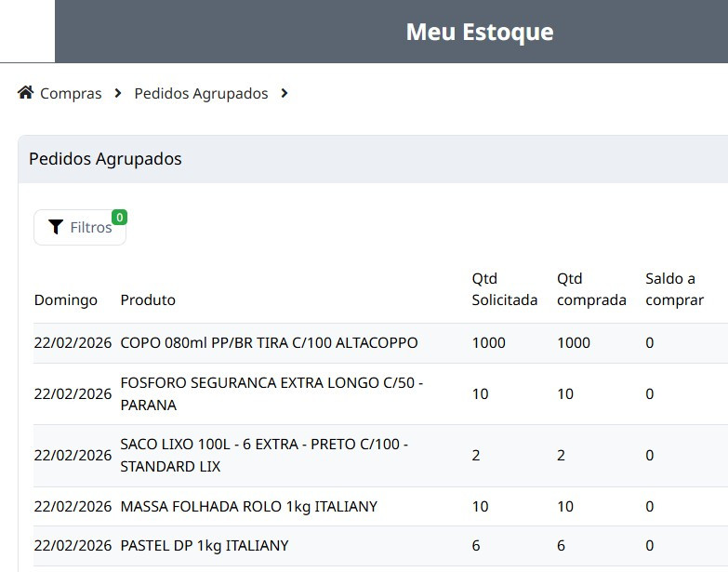Open the Compras breadcrumb link
Viewport: 728px width, 572px height.
pos(71,93)
